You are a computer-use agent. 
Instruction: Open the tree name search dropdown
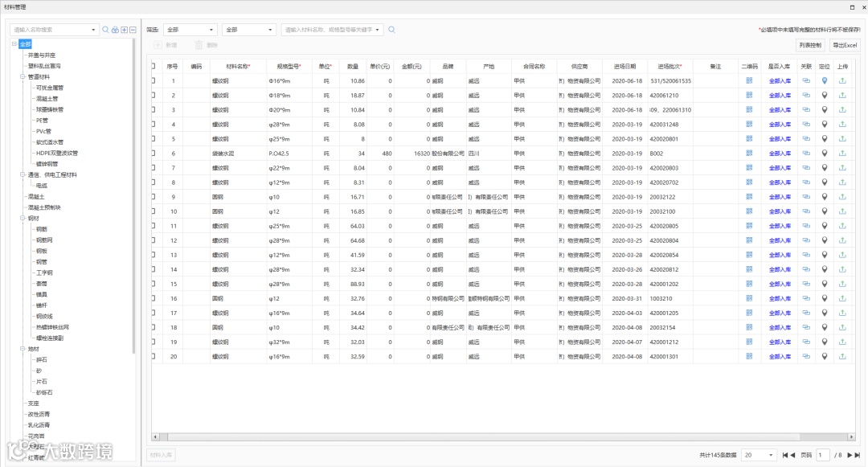click(x=93, y=30)
